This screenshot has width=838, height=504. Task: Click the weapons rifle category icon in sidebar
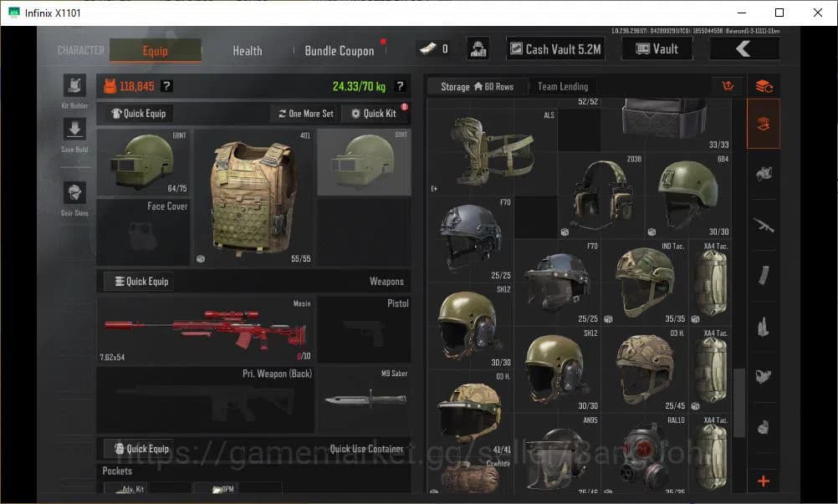coord(763,224)
